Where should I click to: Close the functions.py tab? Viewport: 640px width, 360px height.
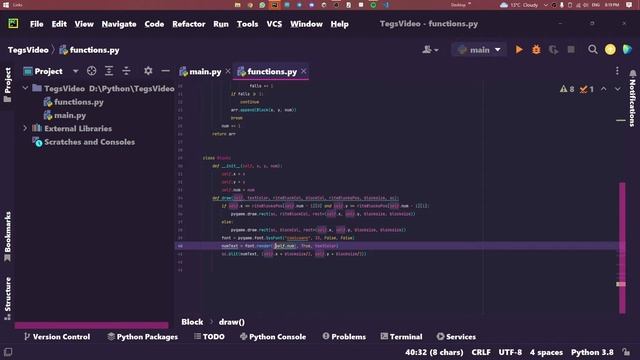tap(304, 71)
